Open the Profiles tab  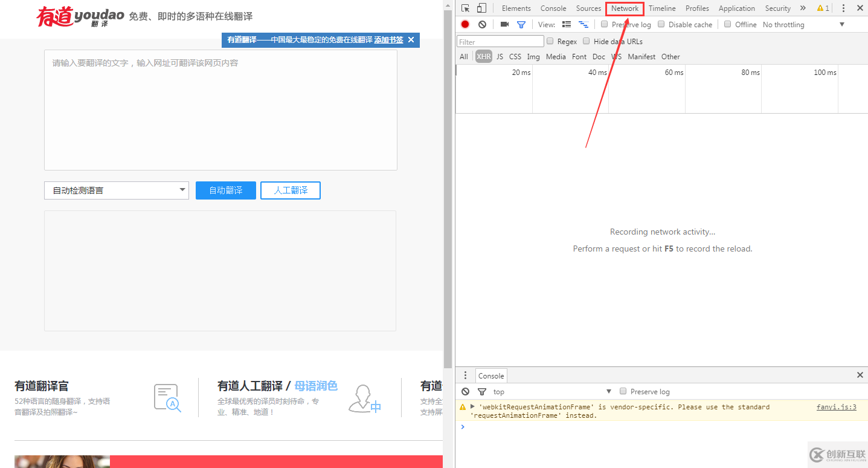(697, 8)
